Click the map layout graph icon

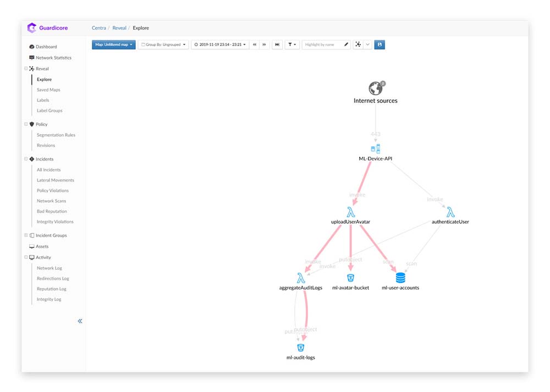(358, 45)
